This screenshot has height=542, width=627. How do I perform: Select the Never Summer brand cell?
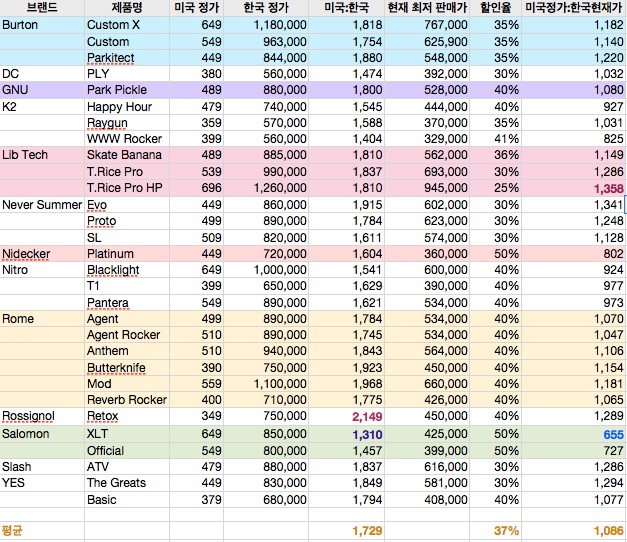[x=42, y=205]
